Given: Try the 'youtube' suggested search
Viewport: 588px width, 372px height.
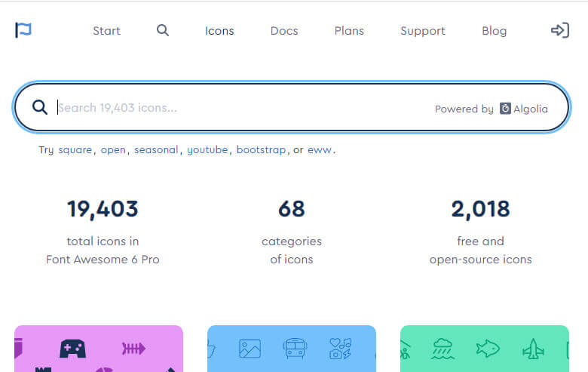Looking at the screenshot, I should (207, 149).
